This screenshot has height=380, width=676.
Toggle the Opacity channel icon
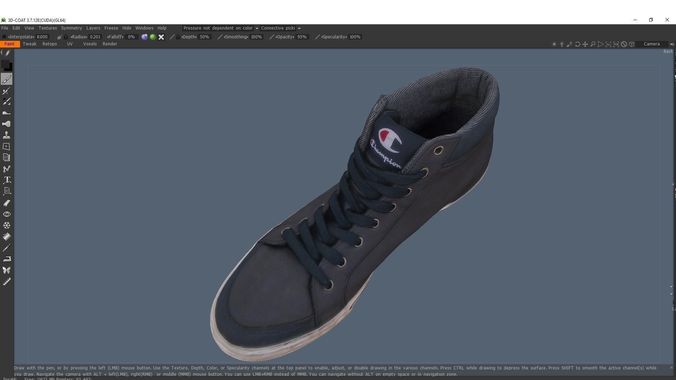272,37
